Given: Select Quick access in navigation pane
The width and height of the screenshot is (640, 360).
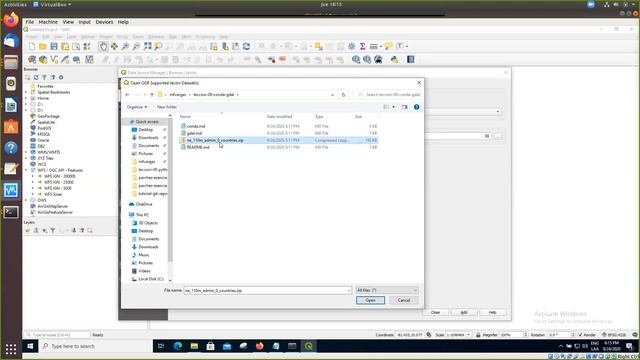Looking at the screenshot, I should point(147,122).
